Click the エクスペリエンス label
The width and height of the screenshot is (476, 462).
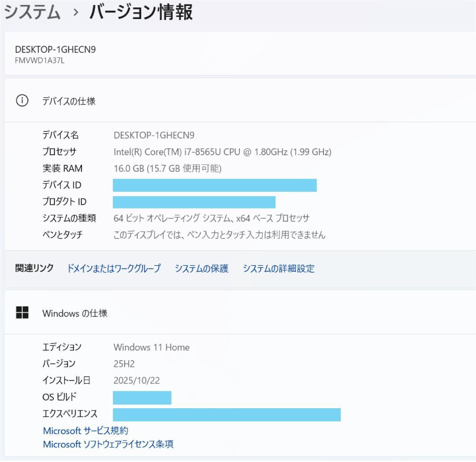coord(70,414)
